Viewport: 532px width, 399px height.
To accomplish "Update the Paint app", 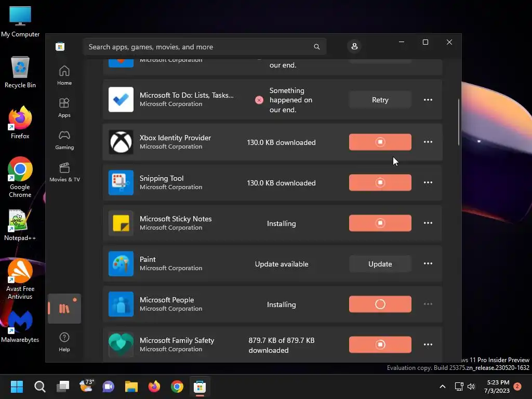I will click(x=380, y=263).
